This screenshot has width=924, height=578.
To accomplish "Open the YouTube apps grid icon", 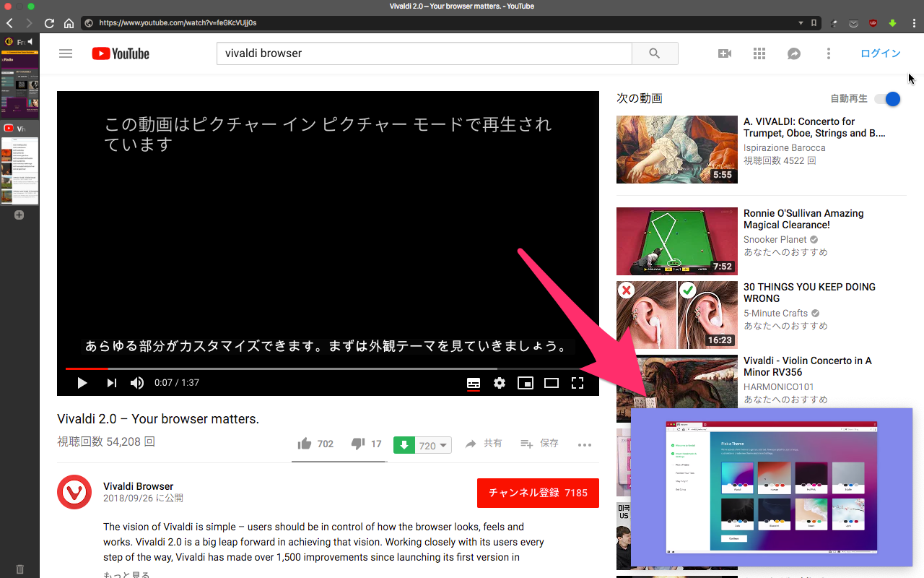I will 759,53.
